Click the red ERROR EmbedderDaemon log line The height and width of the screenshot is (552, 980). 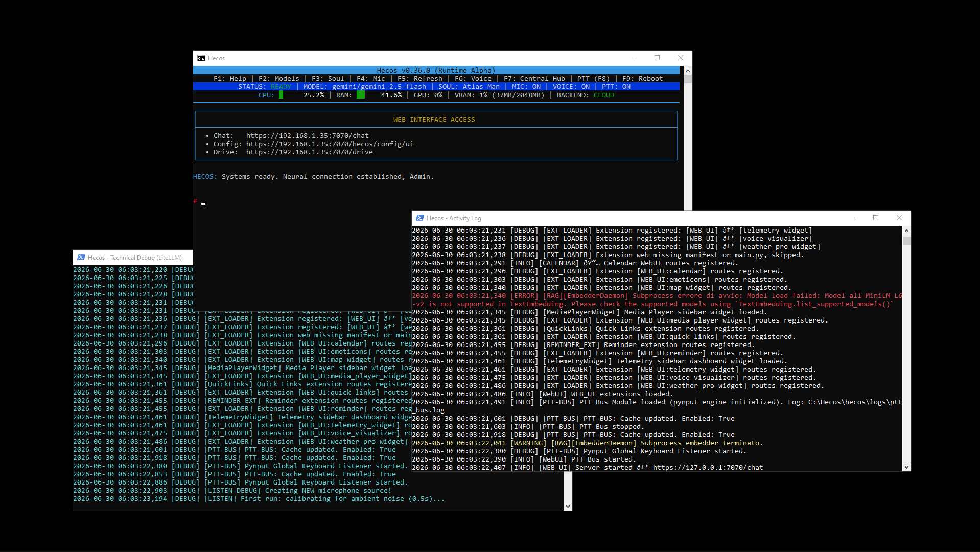click(x=657, y=300)
